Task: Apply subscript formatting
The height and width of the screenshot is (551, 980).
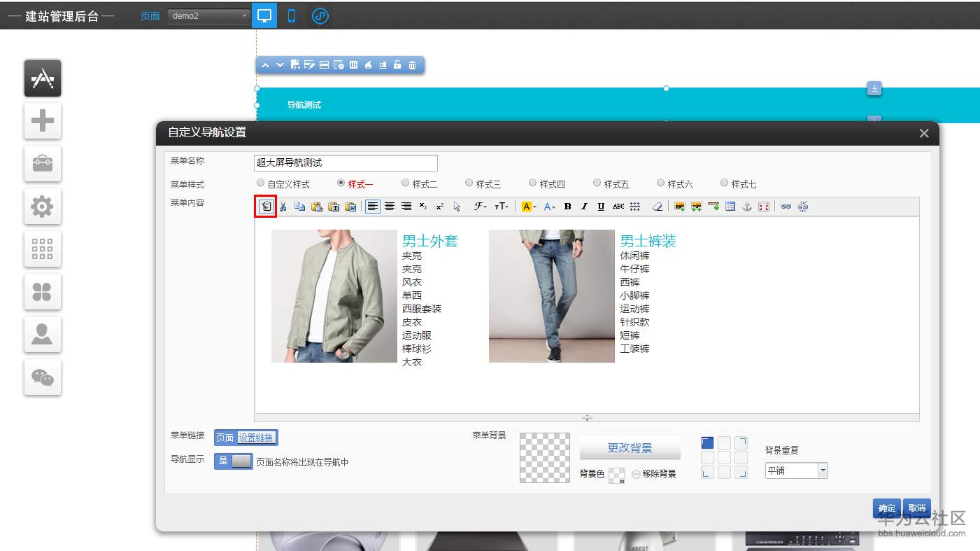Action: pos(423,207)
